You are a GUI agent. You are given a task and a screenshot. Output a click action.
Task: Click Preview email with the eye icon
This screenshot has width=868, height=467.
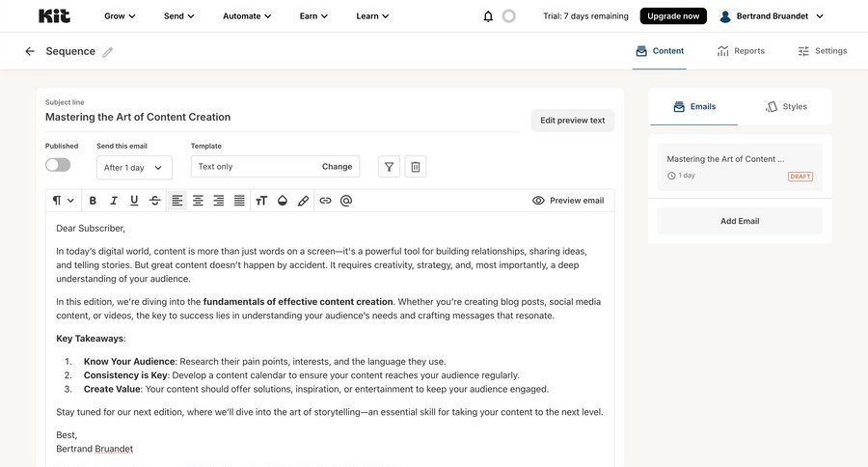coord(568,201)
